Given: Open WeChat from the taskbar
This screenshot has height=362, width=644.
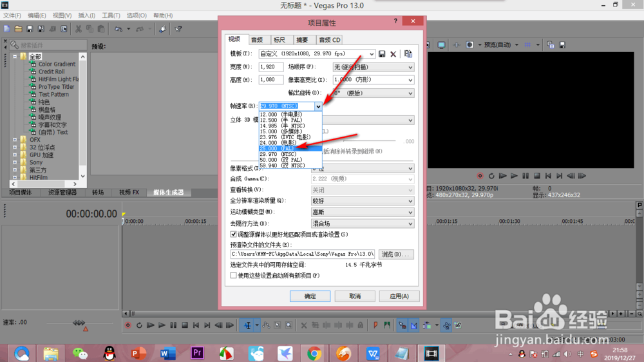Looking at the screenshot, I should [x=80, y=353].
